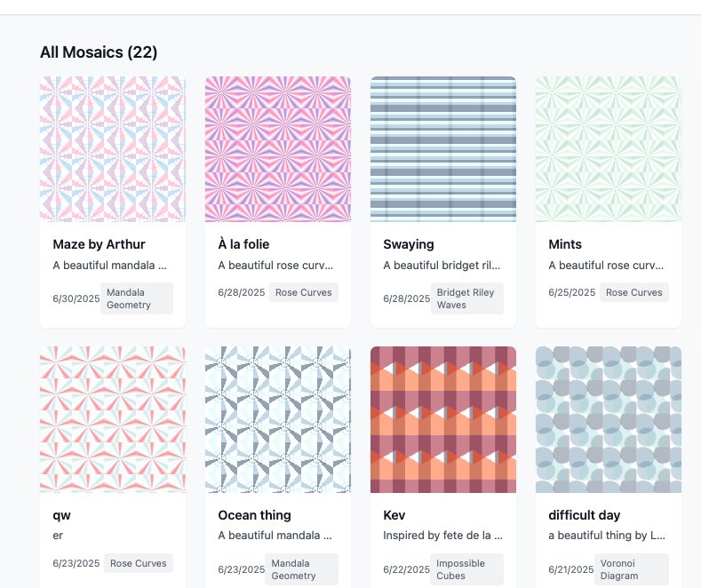Open the difficult day mosaic thumbnail
The image size is (701, 588).
coord(609,419)
